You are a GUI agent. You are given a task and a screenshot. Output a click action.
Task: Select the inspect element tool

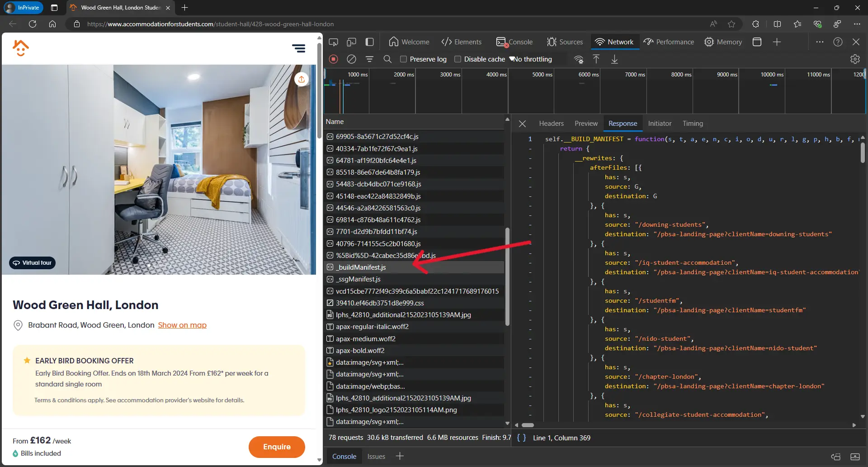click(333, 42)
